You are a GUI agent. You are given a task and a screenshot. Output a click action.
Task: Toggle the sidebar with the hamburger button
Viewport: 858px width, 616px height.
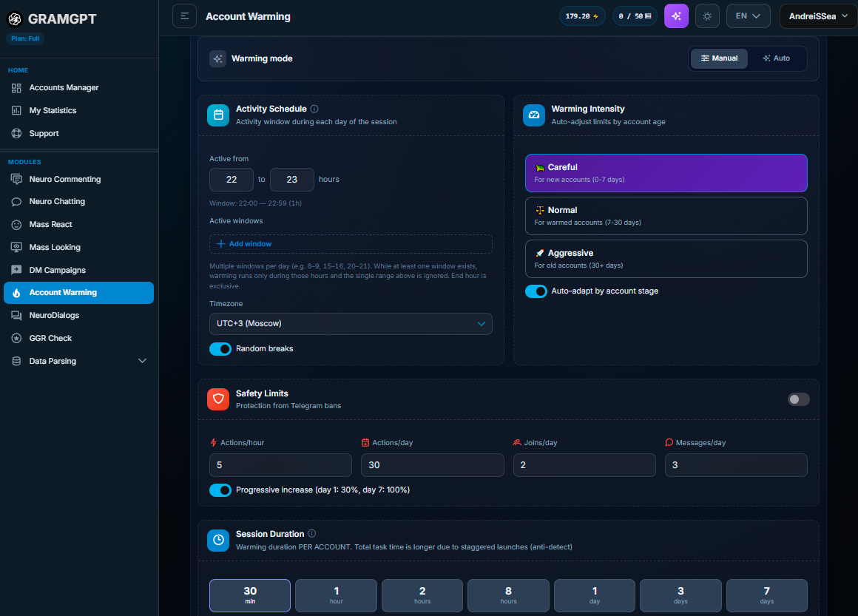(184, 16)
